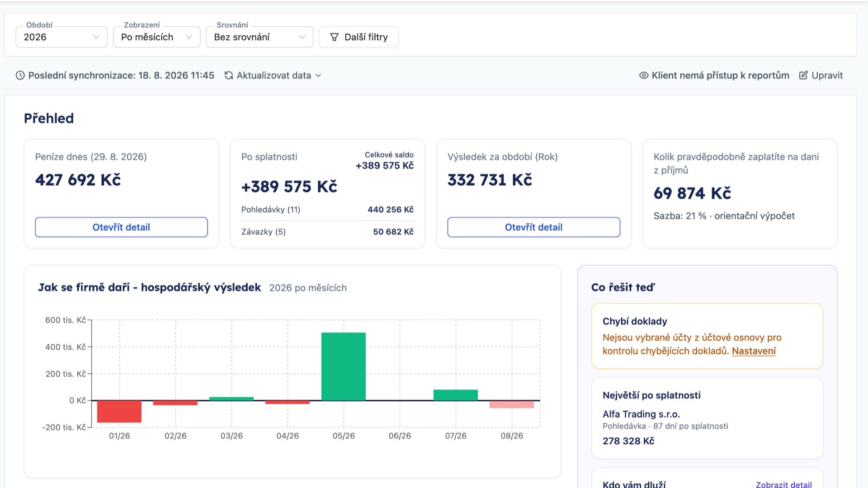Click the 50 682 Kč payables amount
This screenshot has width=868, height=488.
(393, 232)
